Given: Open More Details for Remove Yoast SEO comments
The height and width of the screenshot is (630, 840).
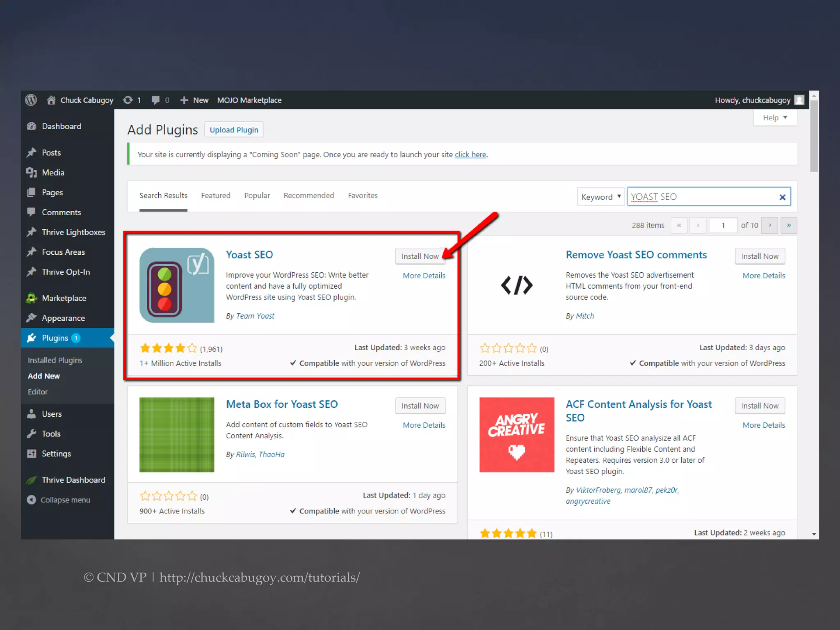Looking at the screenshot, I should coord(764,276).
